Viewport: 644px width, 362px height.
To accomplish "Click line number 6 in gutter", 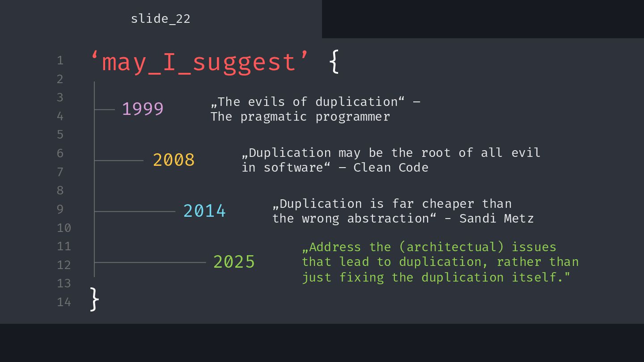I will [60, 153].
